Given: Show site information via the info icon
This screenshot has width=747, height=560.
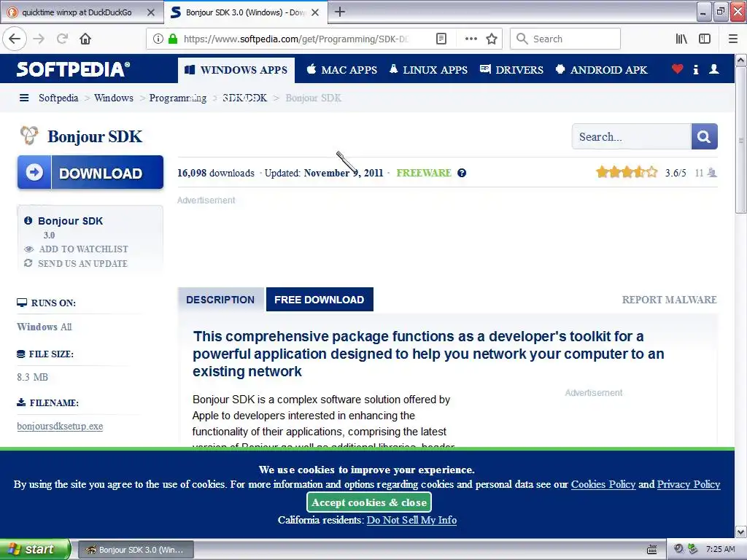Looking at the screenshot, I should tap(158, 39).
